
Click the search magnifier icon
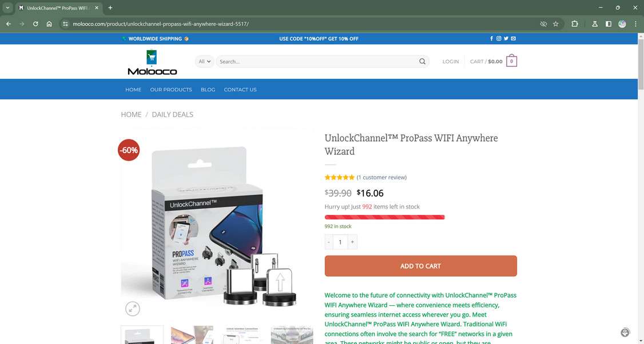pyautogui.click(x=422, y=62)
